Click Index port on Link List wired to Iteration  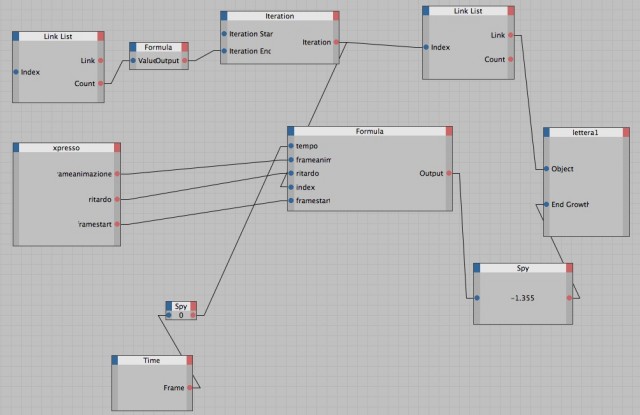pos(426,47)
